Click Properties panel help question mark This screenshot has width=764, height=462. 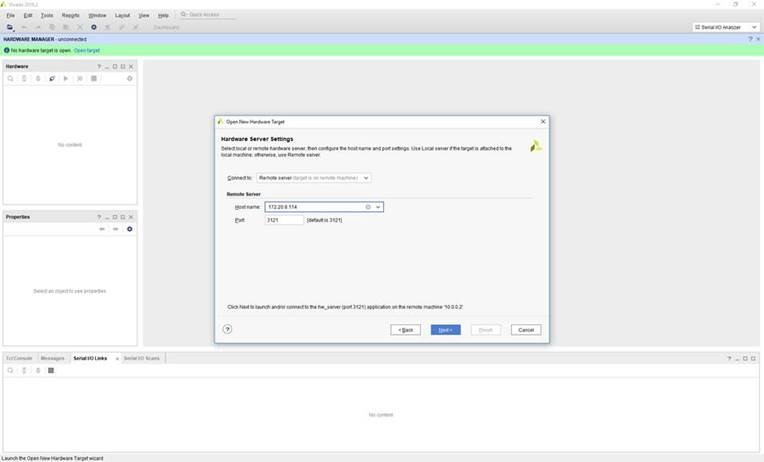[x=99, y=217]
